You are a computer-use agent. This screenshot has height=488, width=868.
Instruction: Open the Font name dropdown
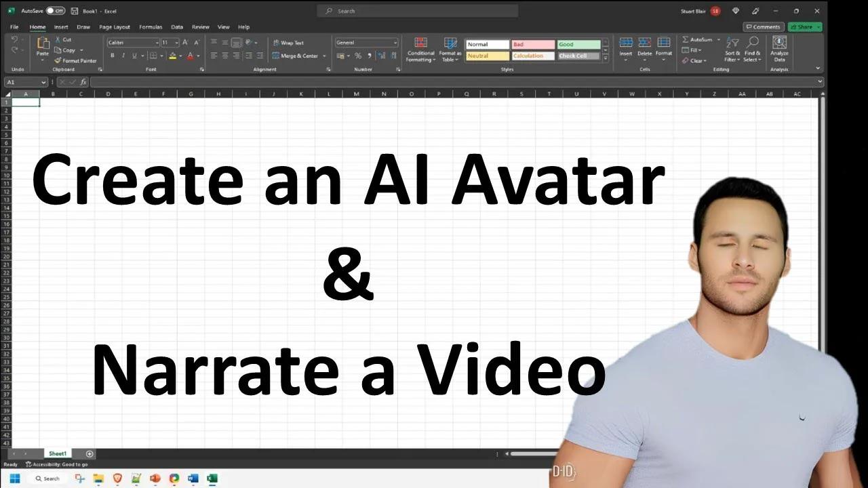coord(157,42)
